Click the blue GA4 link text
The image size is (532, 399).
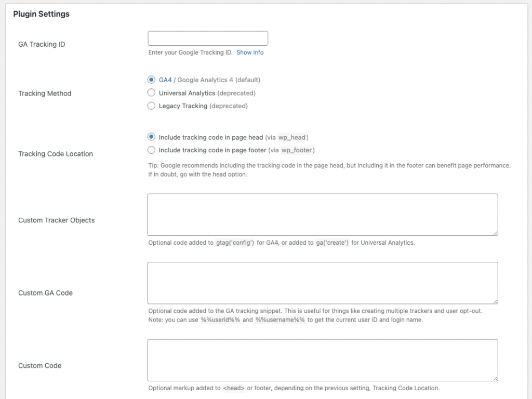[165, 80]
